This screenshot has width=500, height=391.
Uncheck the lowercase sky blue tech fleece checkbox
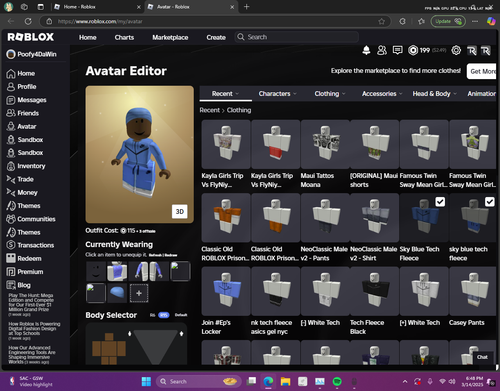[489, 202]
